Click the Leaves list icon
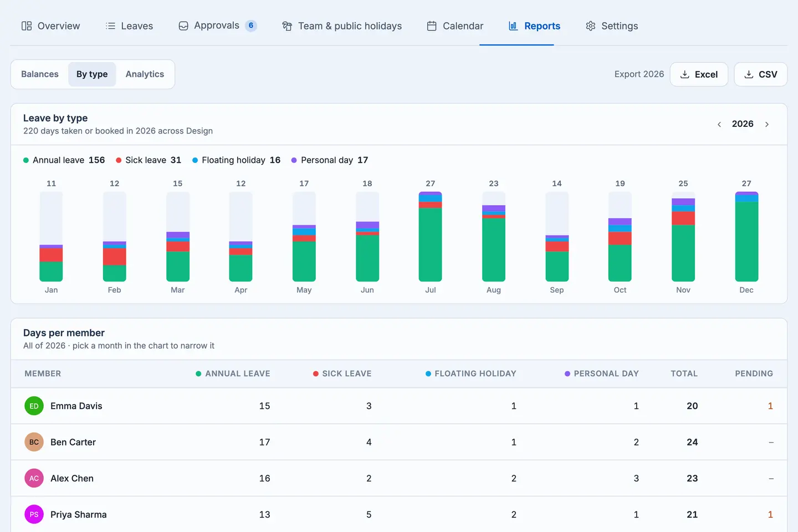The image size is (798, 532). pos(110,26)
